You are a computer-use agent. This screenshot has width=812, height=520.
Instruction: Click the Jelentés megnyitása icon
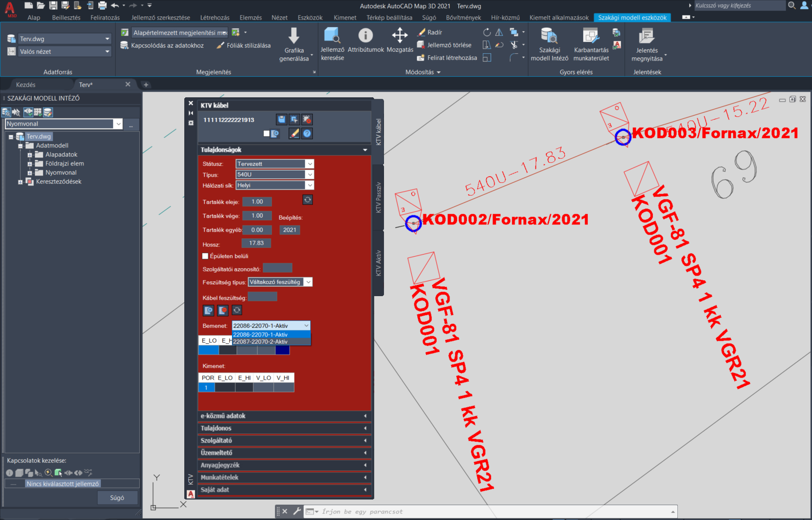[x=647, y=35]
